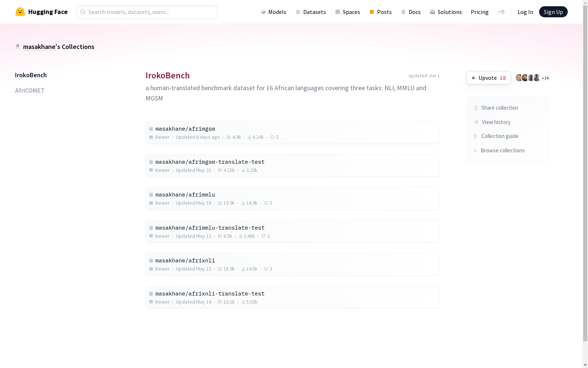Click the Viewer table icon on afrimgsm-translate-test row
The height and width of the screenshot is (368, 588).
point(151,170)
